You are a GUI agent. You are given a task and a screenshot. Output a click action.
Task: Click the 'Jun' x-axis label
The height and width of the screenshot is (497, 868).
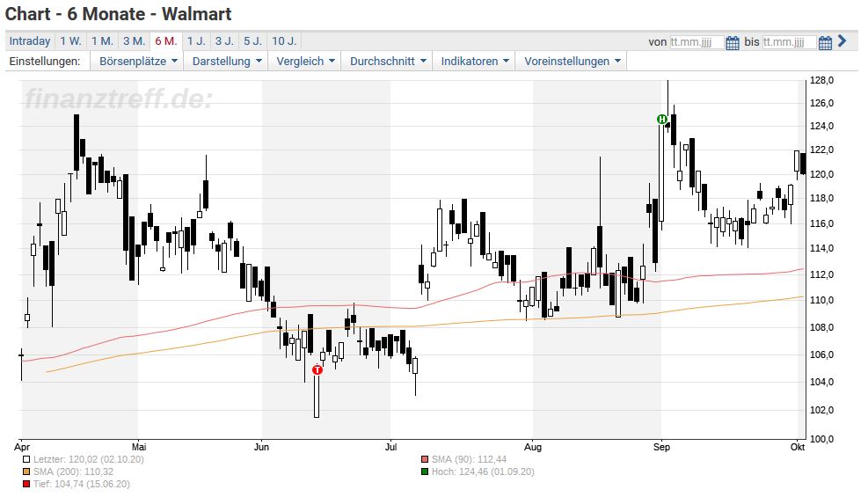click(261, 447)
